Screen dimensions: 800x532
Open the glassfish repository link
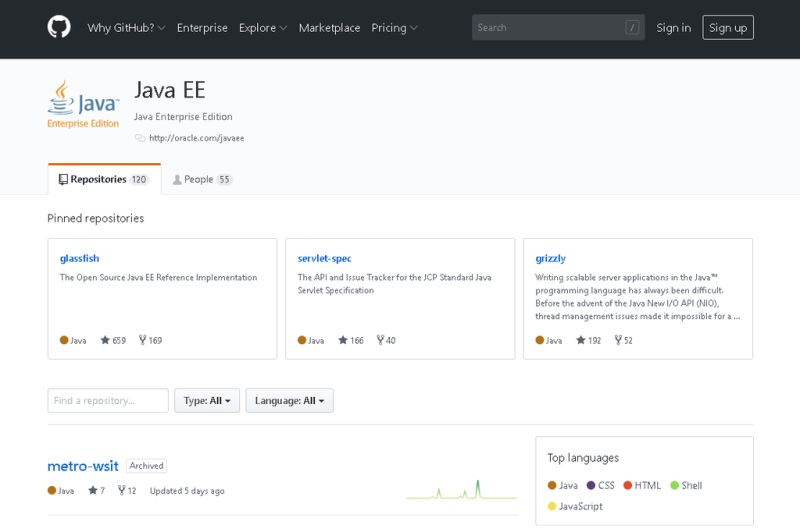tap(80, 258)
